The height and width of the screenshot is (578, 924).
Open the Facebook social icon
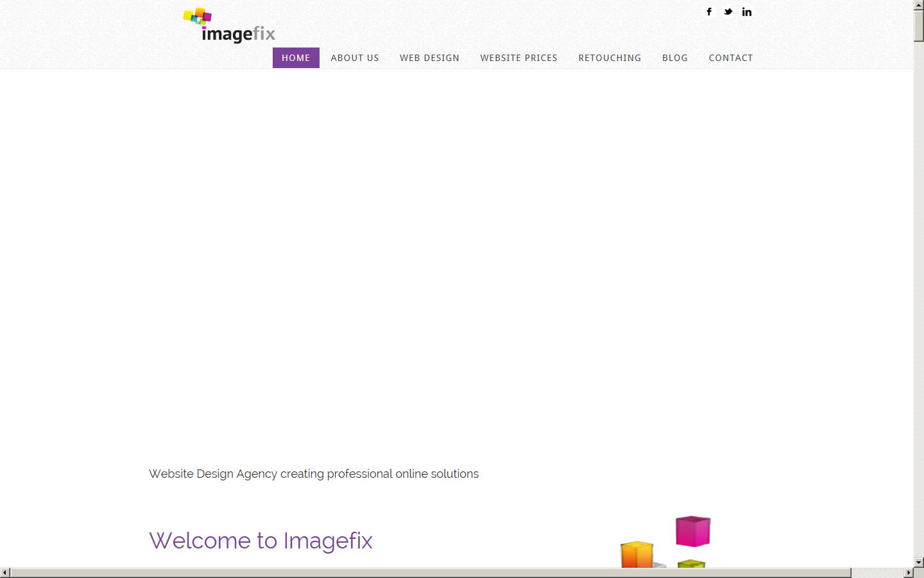coord(709,11)
